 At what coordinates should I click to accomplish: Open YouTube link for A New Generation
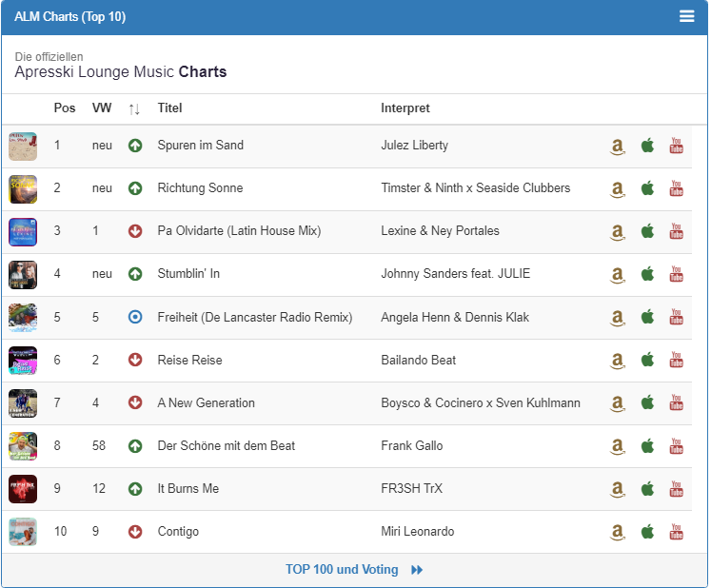coord(676,402)
